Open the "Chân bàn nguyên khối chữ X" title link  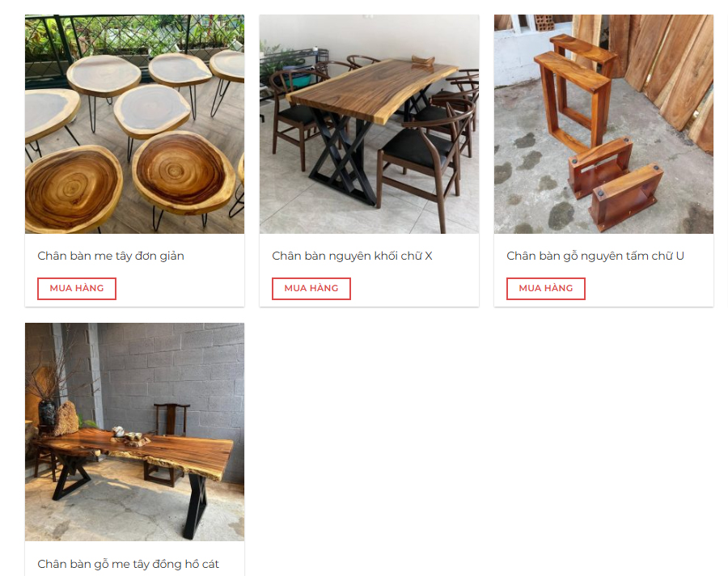pyautogui.click(x=352, y=256)
